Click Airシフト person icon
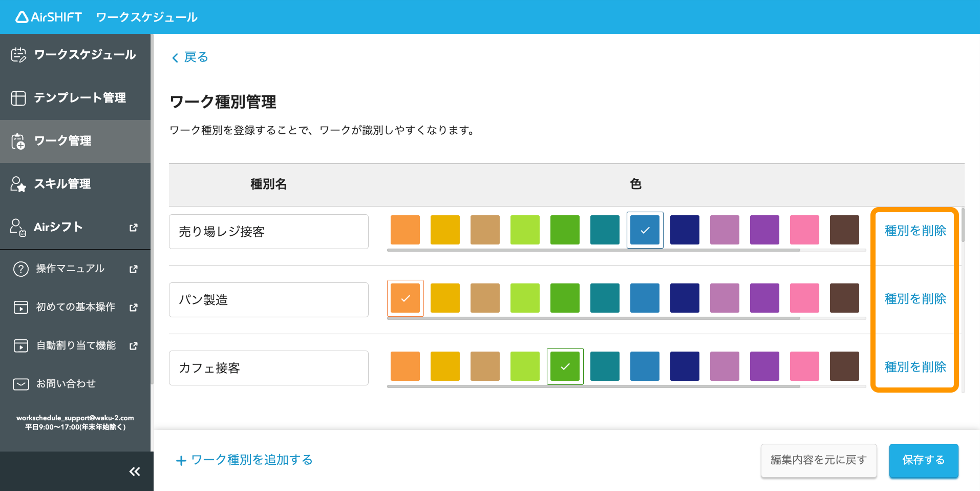The height and width of the screenshot is (491, 980). [18, 227]
